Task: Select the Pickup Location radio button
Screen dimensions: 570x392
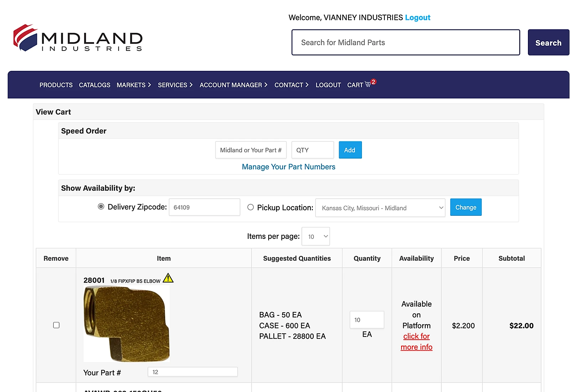Action: (250, 207)
